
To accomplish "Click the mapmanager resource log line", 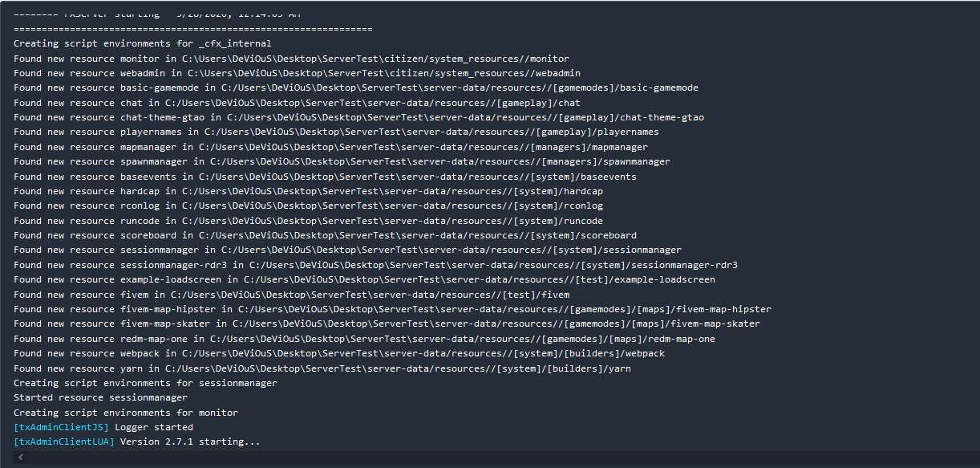I will pos(330,147).
